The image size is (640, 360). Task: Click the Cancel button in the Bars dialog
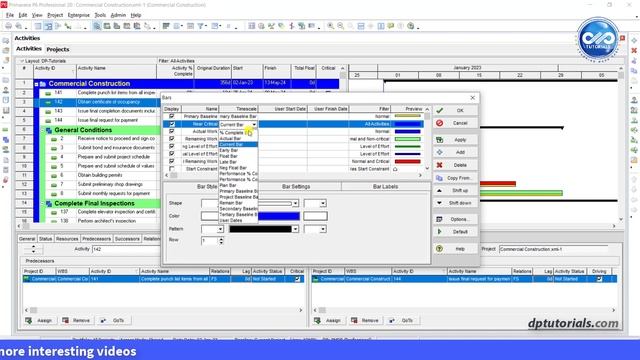tap(455, 123)
